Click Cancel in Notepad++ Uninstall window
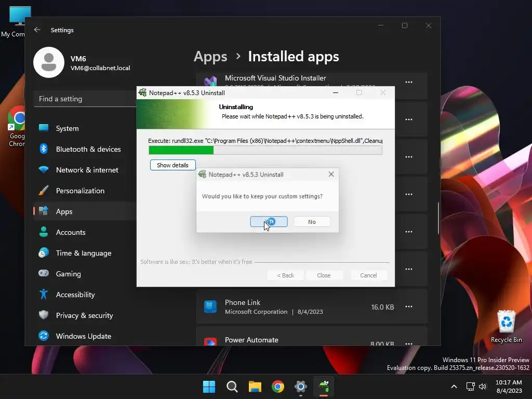This screenshot has height=399, width=532. (x=368, y=275)
